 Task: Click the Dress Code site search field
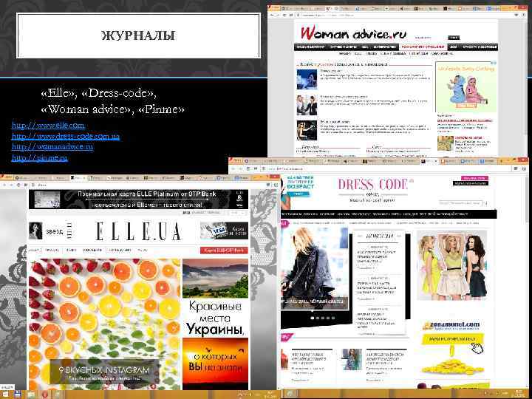pyautogui.click(x=460, y=203)
